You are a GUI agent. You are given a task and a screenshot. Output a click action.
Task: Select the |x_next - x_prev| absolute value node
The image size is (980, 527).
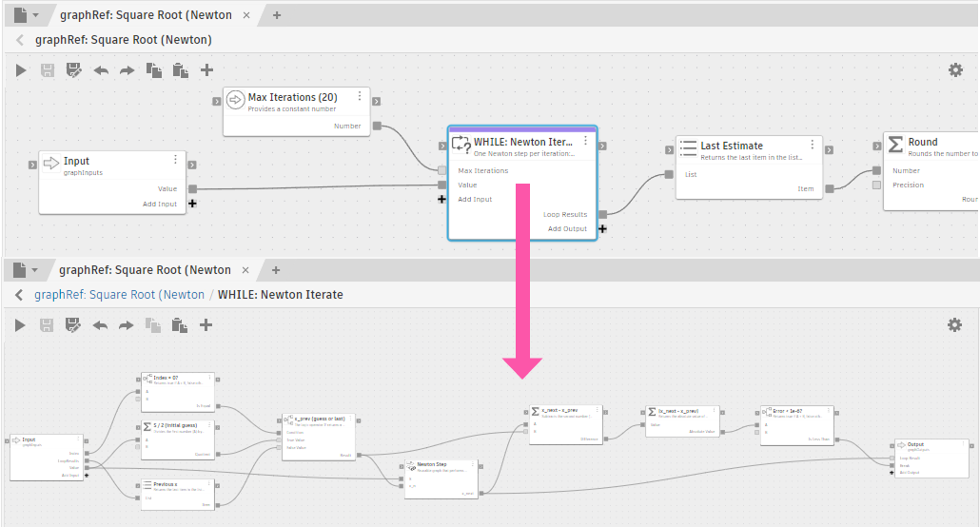click(x=682, y=421)
